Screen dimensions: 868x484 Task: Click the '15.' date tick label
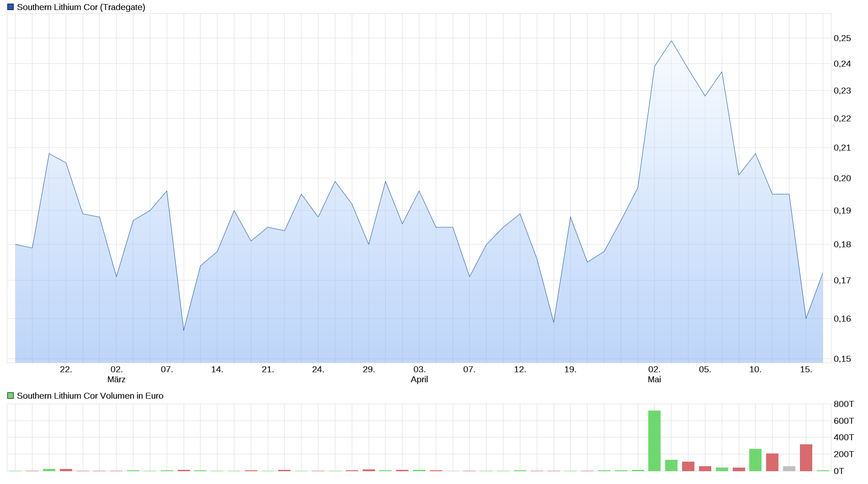click(806, 369)
